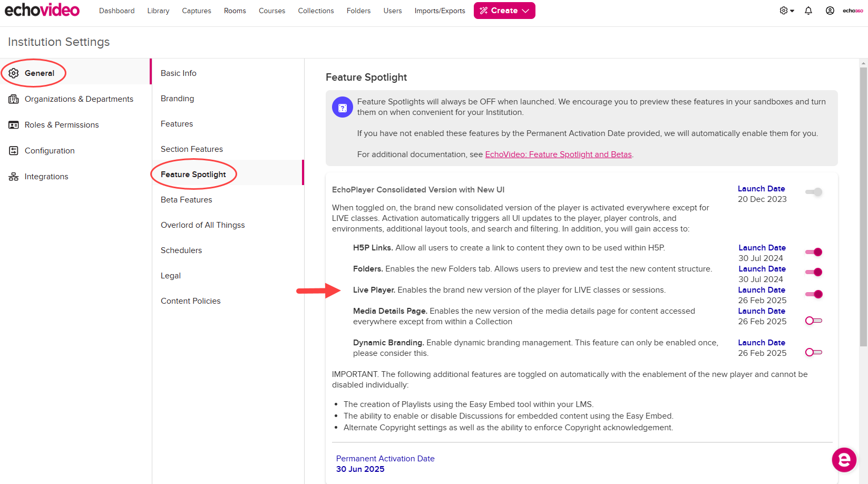The image size is (868, 484).
Task: Click the page vertical scrollbar thumb
Action: 863,207
